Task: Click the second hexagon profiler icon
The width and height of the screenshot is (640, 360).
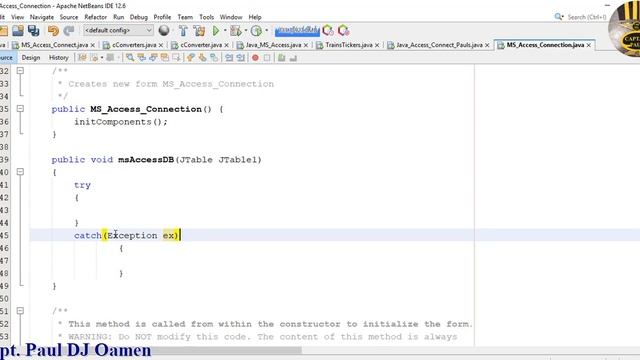Action: pyautogui.click(x=343, y=31)
